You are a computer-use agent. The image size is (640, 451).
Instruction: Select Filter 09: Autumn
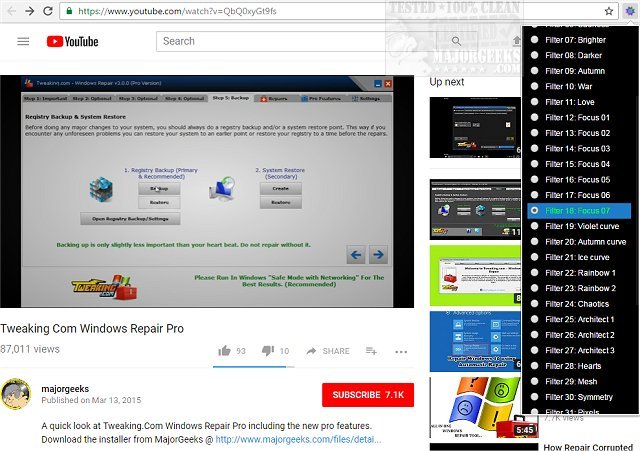point(576,71)
